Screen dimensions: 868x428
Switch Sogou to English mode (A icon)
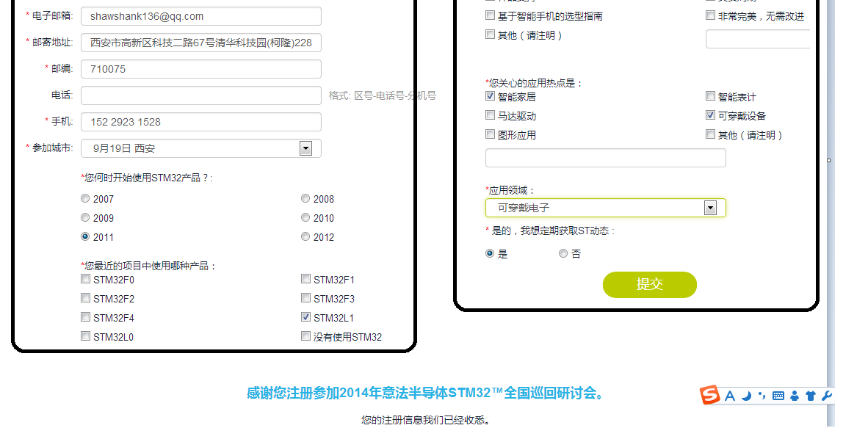point(729,396)
